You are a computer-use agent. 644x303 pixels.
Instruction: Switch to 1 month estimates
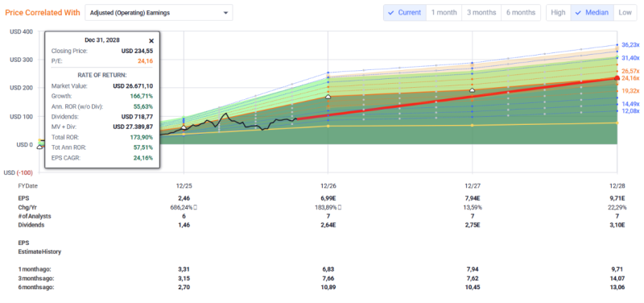444,12
